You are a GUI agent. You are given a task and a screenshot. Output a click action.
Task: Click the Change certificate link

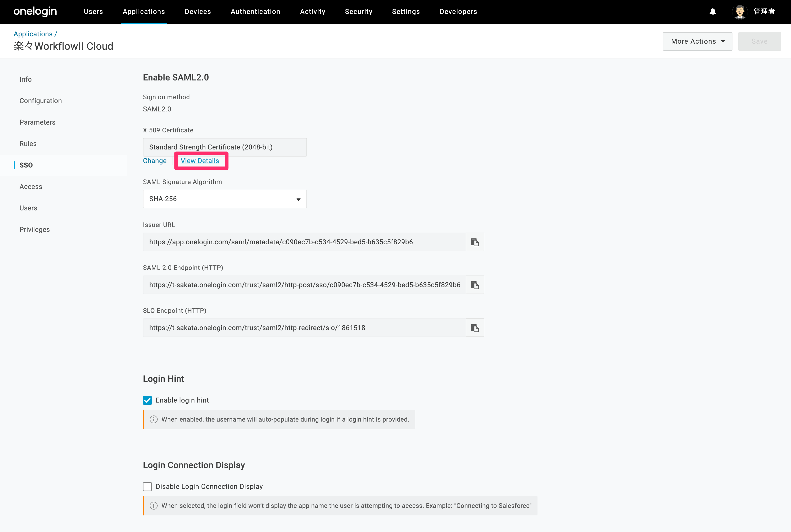[155, 161]
